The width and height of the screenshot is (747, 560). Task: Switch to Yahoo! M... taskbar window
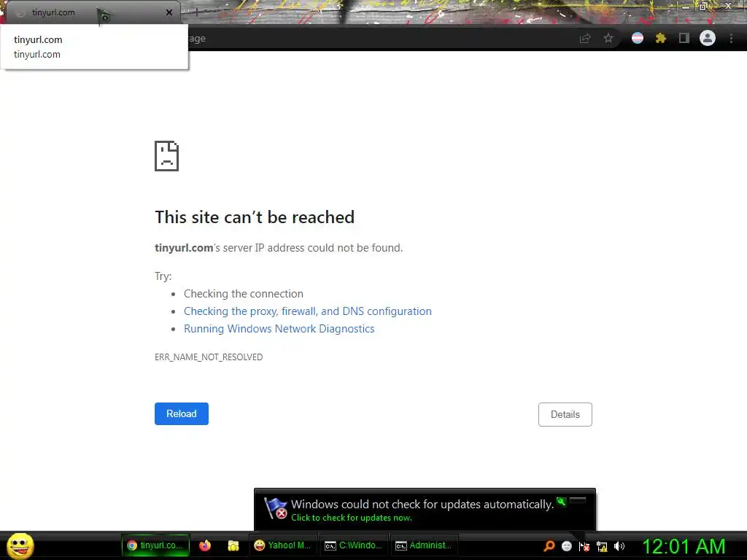click(282, 545)
